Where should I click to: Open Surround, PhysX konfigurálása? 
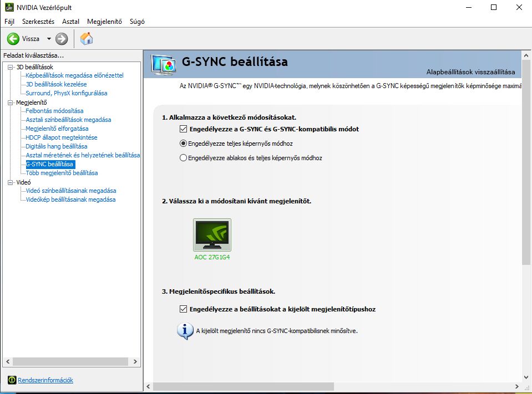click(x=67, y=93)
